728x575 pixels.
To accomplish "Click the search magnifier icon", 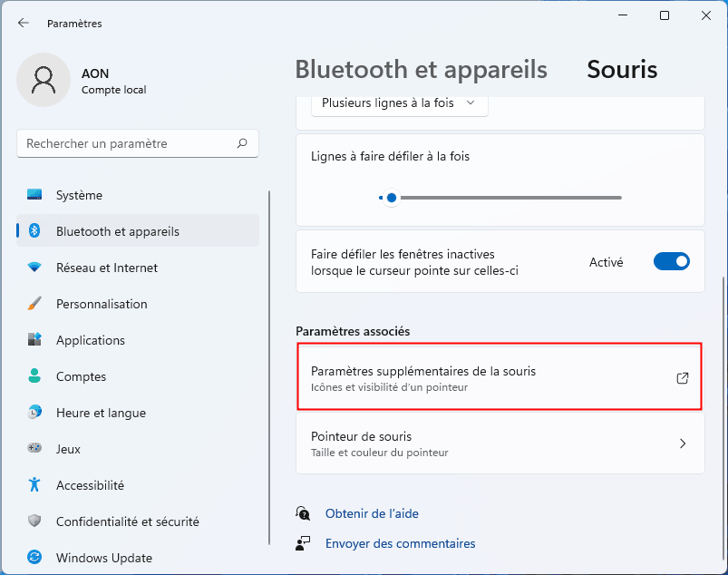I will (x=242, y=143).
